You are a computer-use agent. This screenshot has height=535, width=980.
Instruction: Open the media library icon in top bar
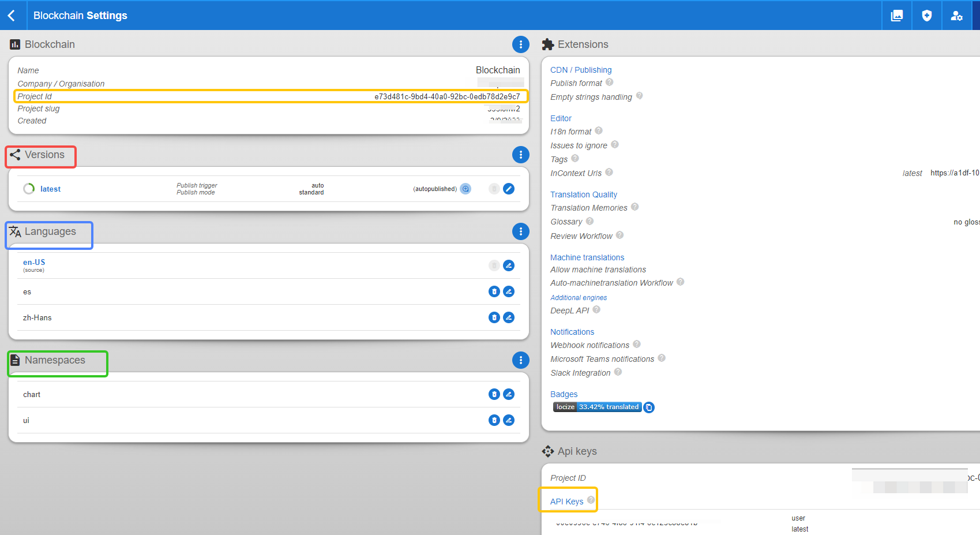[896, 15]
